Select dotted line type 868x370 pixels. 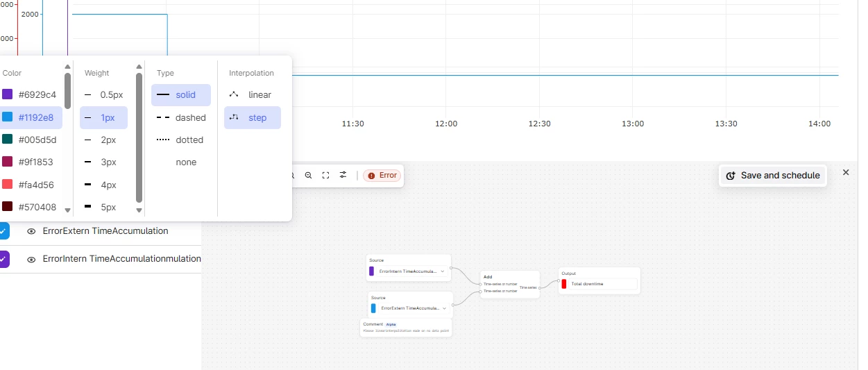click(181, 140)
